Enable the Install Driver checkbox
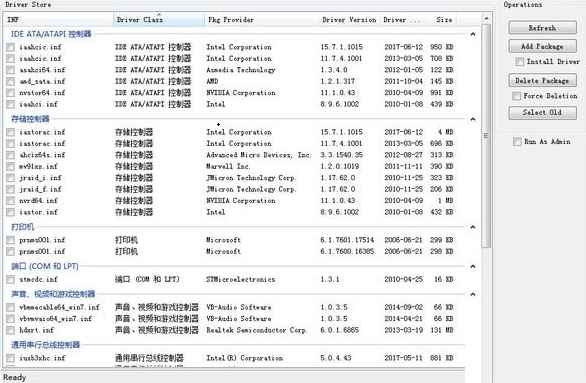Viewport: 586px width, 383px height. [x=519, y=62]
